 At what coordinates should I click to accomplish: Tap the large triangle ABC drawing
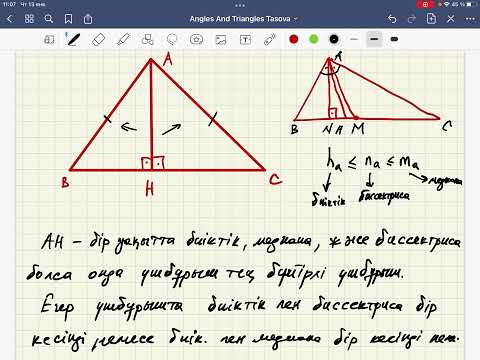(x=167, y=115)
